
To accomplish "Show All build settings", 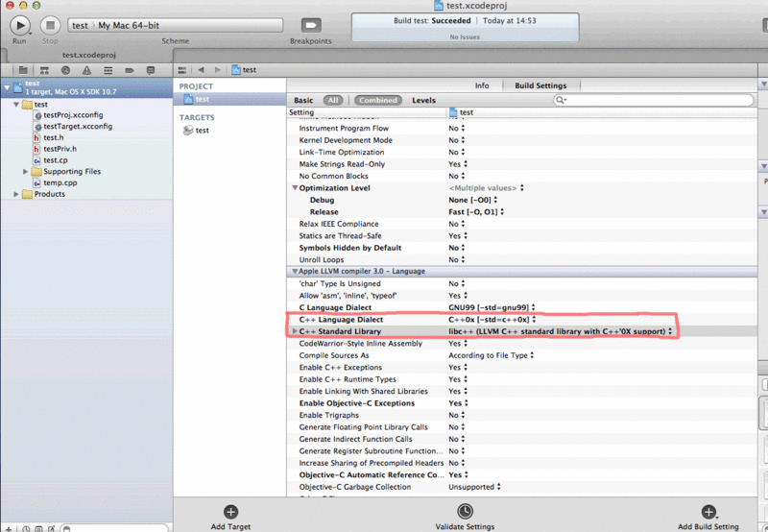I will click(333, 100).
